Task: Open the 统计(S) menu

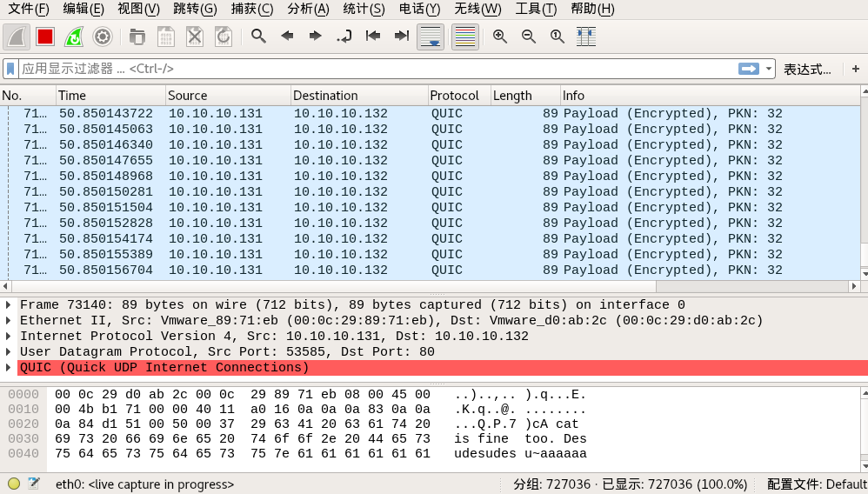Action: click(364, 9)
